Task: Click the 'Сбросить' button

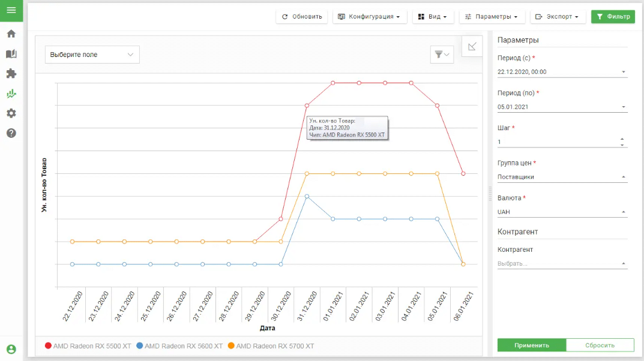Action: coord(600,345)
